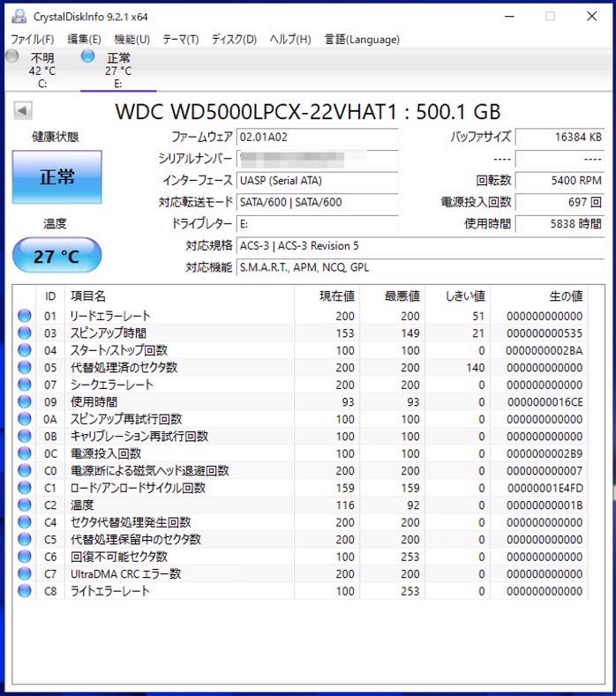Click the ドライブレター field E:
Screen dimensions: 616x696
[x=317, y=224]
